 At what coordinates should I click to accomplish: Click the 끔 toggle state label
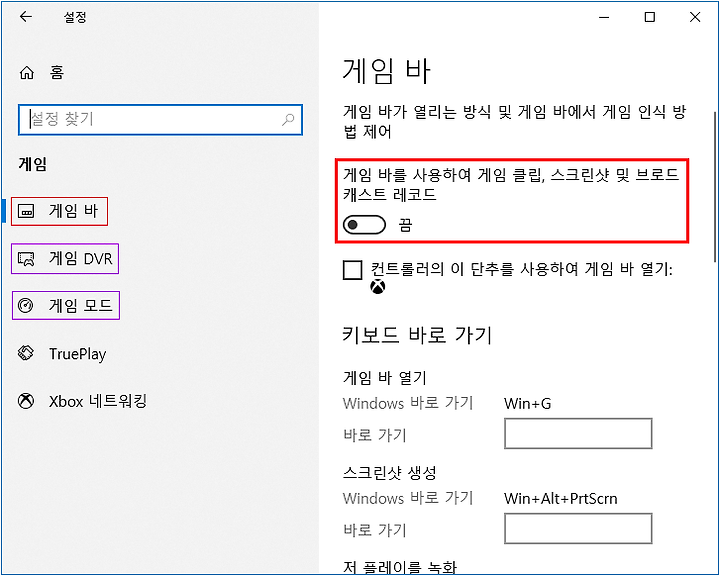pos(405,225)
